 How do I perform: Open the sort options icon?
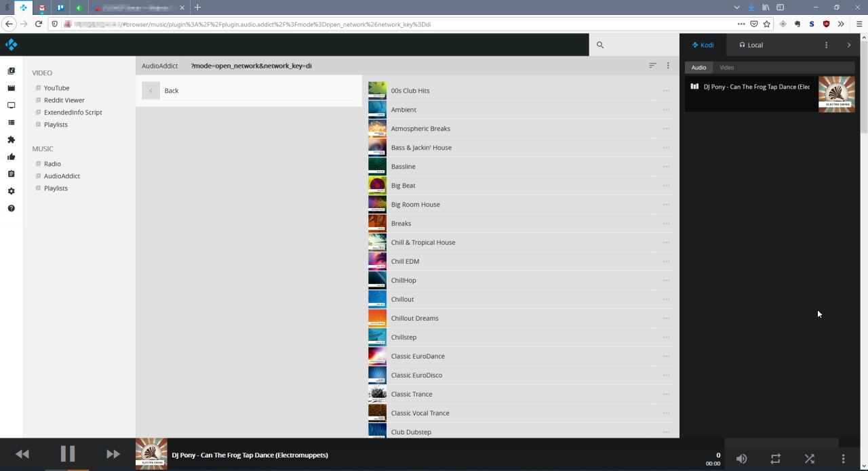(652, 66)
